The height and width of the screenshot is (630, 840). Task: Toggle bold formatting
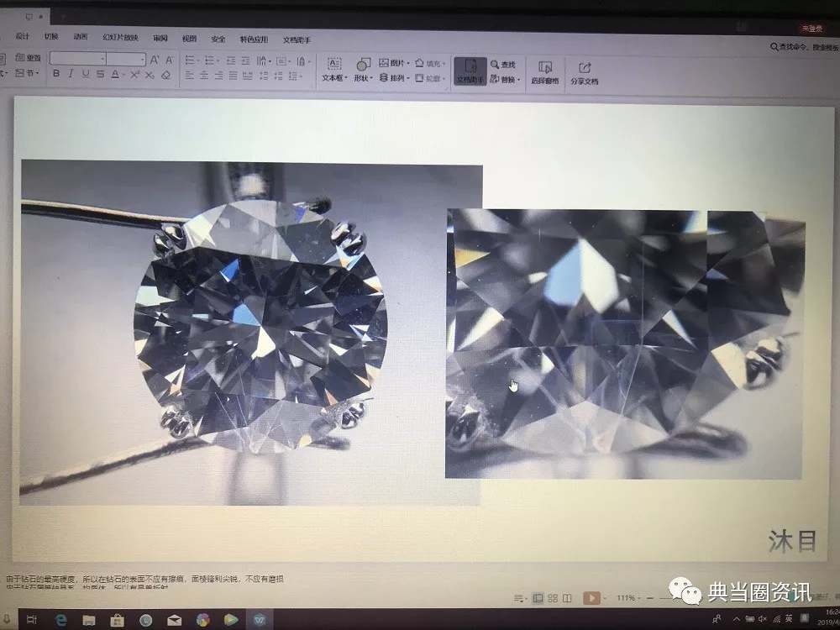55,73
